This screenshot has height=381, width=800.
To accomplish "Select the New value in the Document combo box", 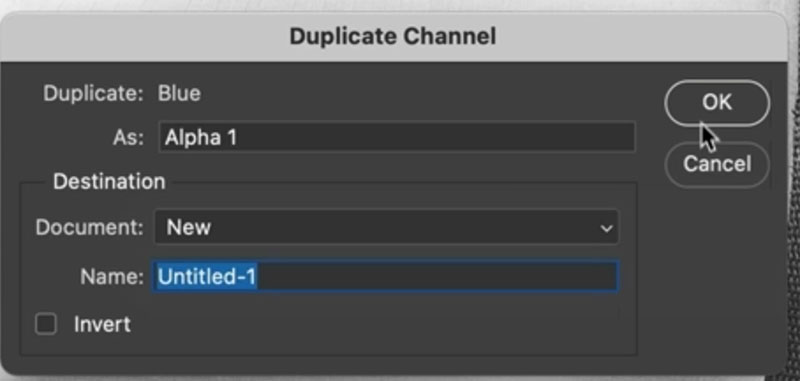I will click(189, 227).
